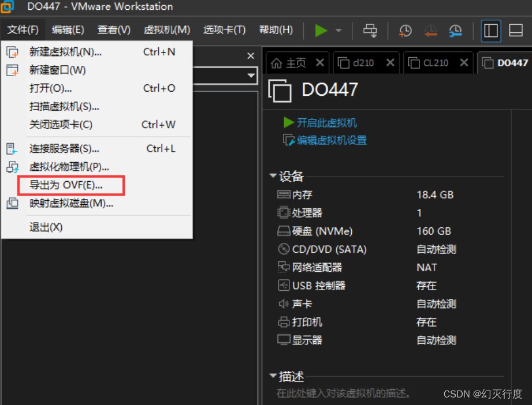Click the connect server icon in menu
Image resolution: width=532 pixels, height=405 pixels.
(x=12, y=148)
